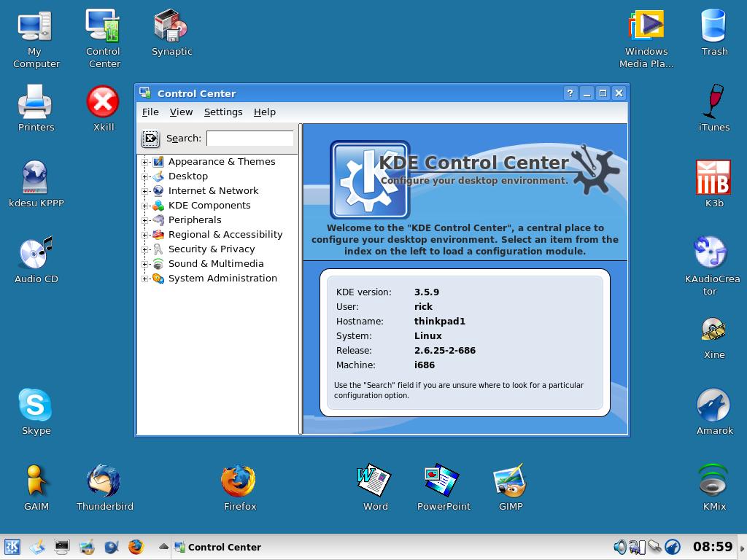Viewport: 747px width, 560px height.
Task: Select Internet & Network category label
Action: click(x=213, y=190)
